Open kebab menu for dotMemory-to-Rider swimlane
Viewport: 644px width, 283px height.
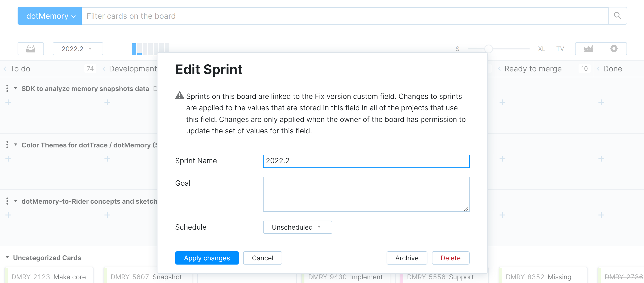click(7, 201)
